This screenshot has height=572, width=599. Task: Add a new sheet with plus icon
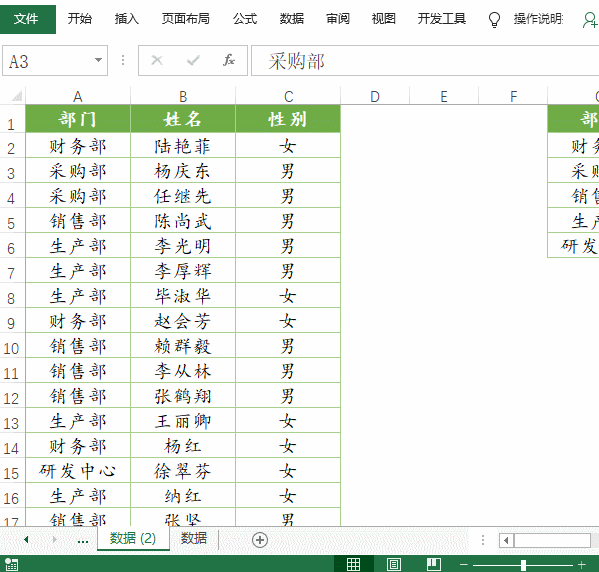click(x=260, y=540)
